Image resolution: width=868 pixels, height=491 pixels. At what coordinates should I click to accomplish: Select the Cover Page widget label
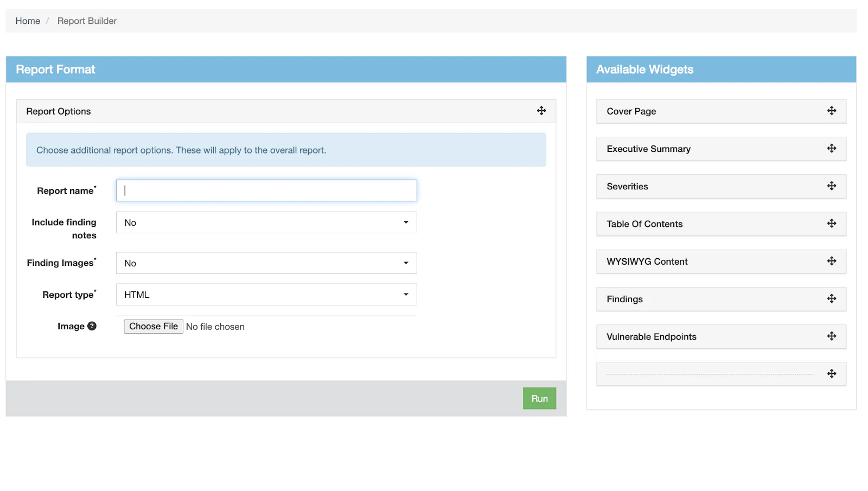631,111
